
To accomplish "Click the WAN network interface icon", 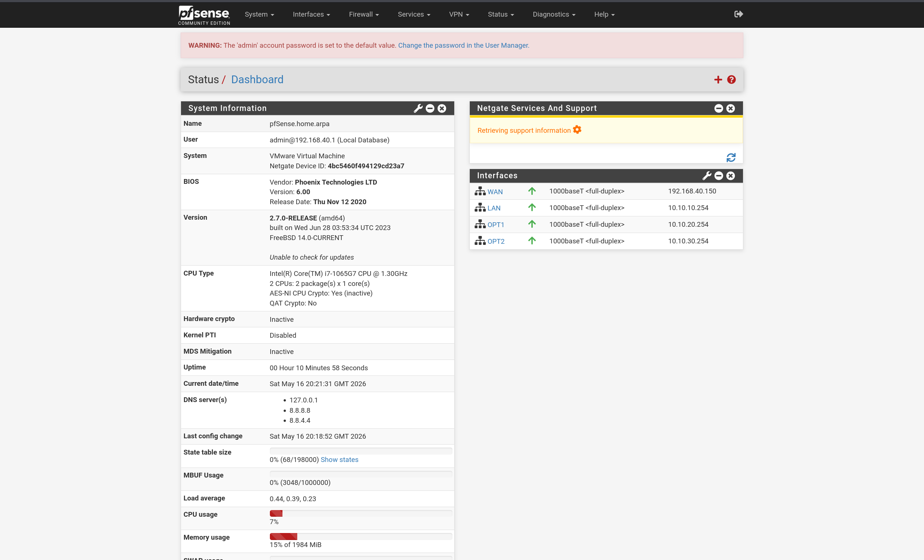I will [480, 191].
